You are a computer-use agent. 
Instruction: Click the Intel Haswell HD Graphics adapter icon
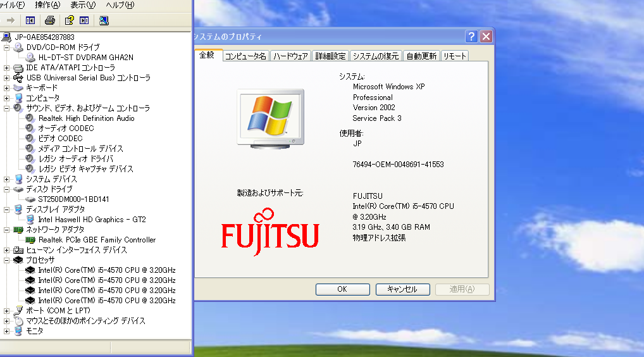click(x=30, y=220)
